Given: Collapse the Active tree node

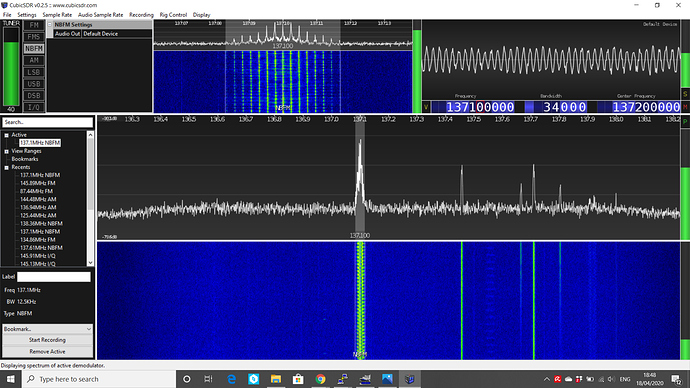Looking at the screenshot, I should (x=7, y=135).
